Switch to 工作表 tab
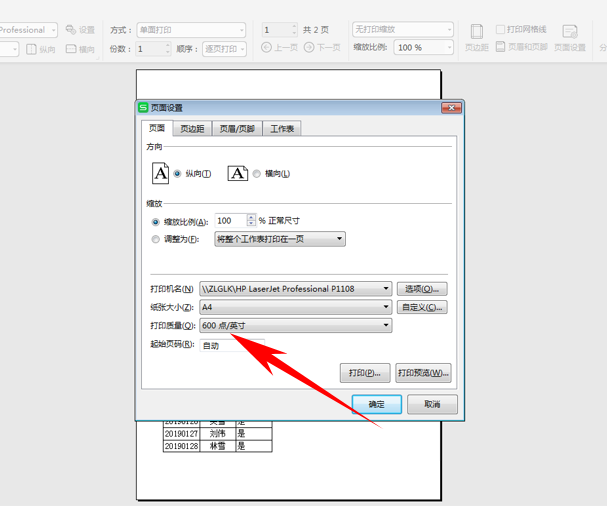 click(x=282, y=129)
